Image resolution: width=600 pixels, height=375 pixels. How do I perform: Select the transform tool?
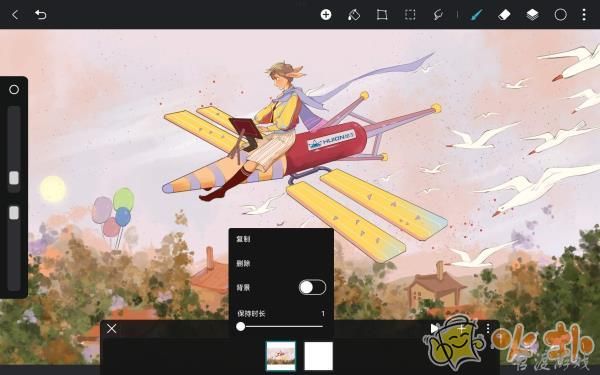point(382,15)
